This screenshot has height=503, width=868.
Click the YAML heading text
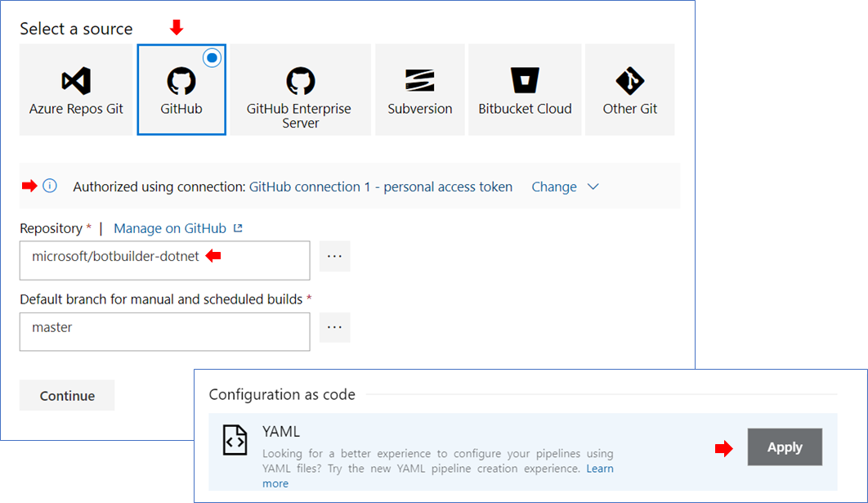coord(281,432)
